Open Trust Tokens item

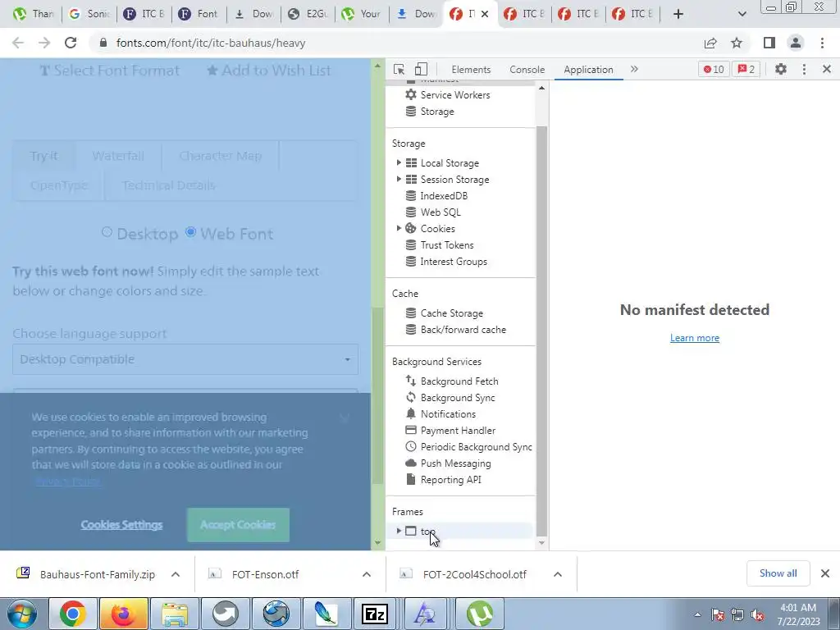click(x=447, y=245)
